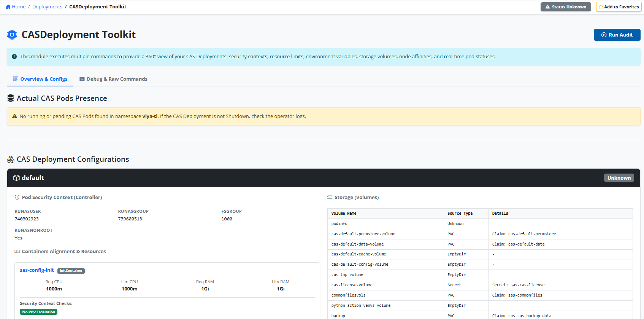The height and width of the screenshot is (319, 644).
Task: Open the sas-config-init container link
Action: point(37,270)
